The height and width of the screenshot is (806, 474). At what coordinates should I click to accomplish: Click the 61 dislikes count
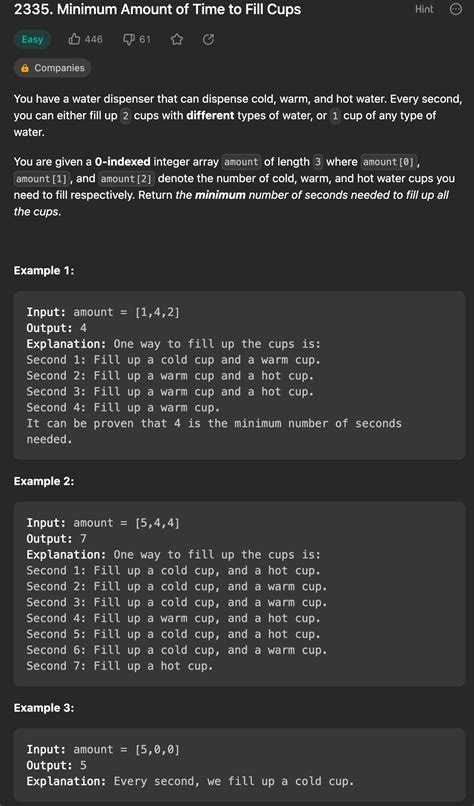145,40
